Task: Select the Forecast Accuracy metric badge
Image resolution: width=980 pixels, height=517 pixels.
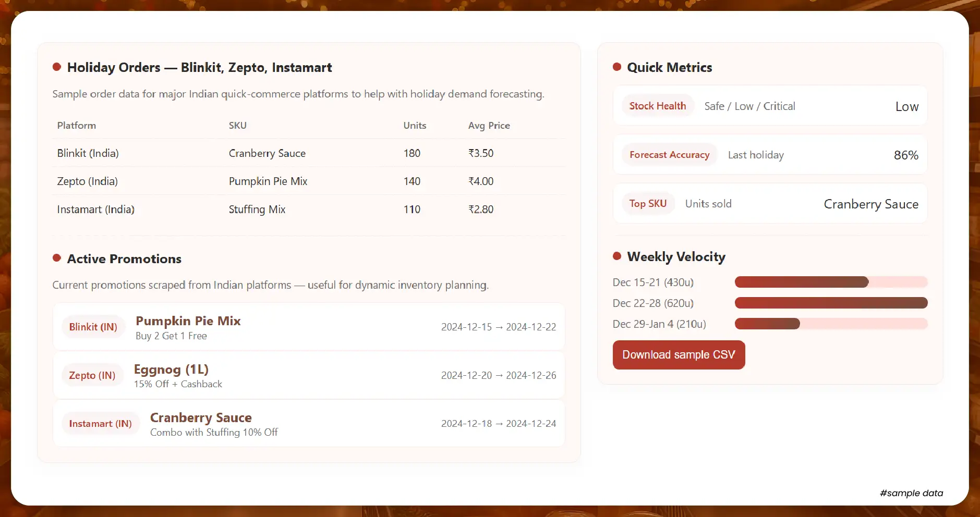Action: pyautogui.click(x=669, y=155)
